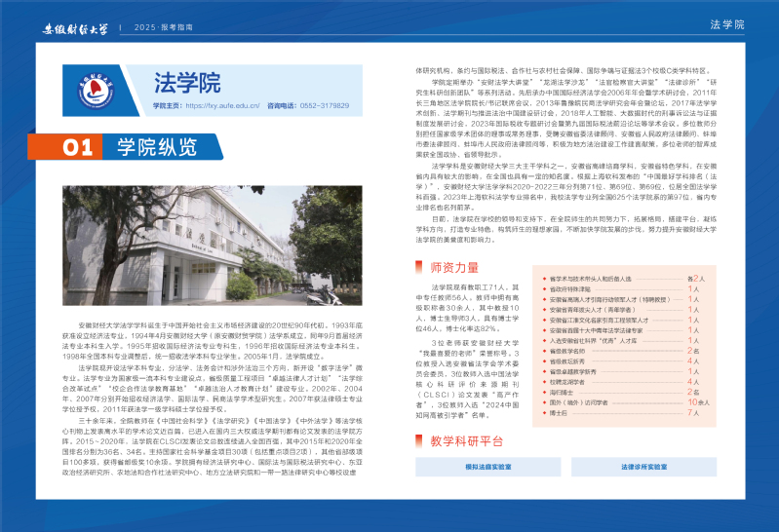Select the 省级教坛新秀 row
This screenshot has height=532, width=779.
pos(621,361)
